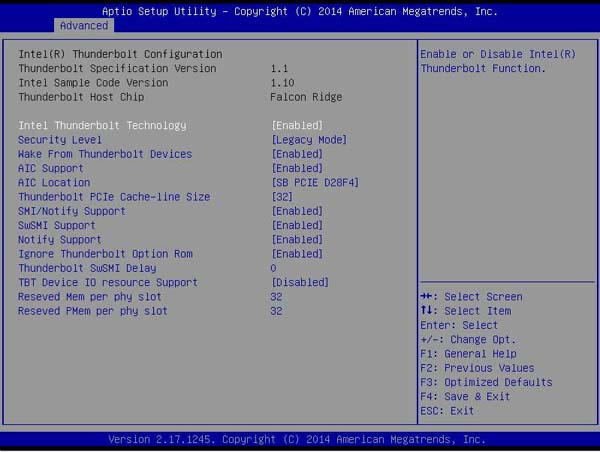Click the Select Screen arrows hint
The image size is (600, 452).
tap(471, 297)
